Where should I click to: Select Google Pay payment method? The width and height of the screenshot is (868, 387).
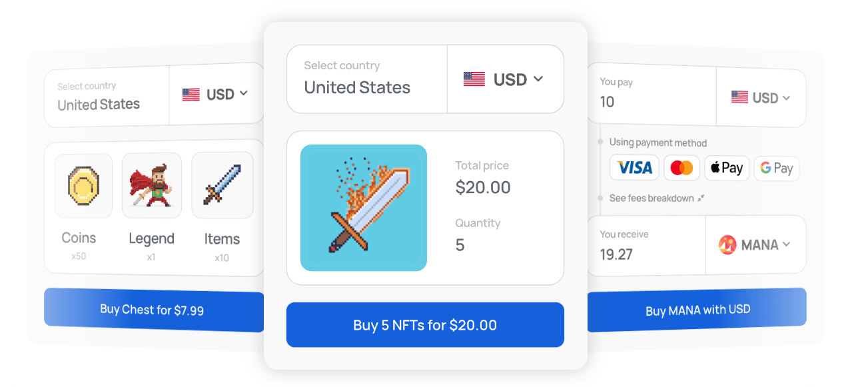(x=776, y=168)
